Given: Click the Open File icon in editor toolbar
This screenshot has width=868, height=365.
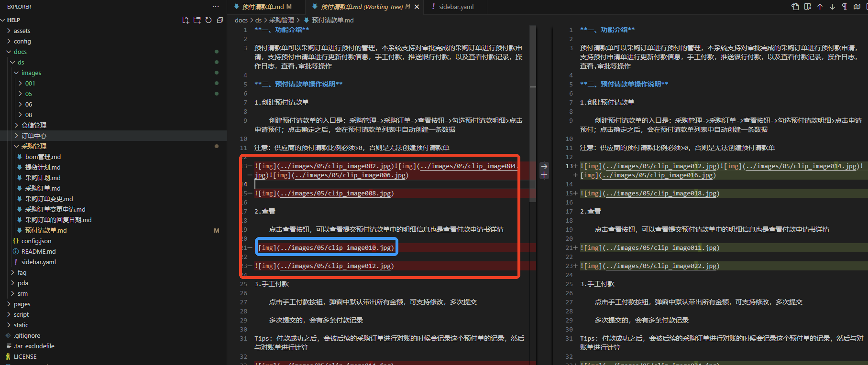Looking at the screenshot, I should [x=795, y=7].
